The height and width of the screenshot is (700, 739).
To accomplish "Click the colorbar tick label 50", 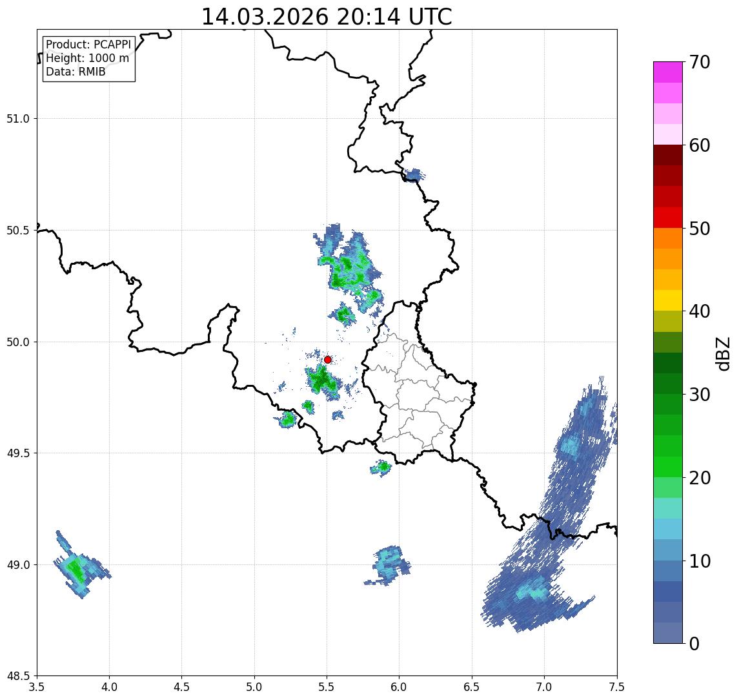I will coord(700,229).
